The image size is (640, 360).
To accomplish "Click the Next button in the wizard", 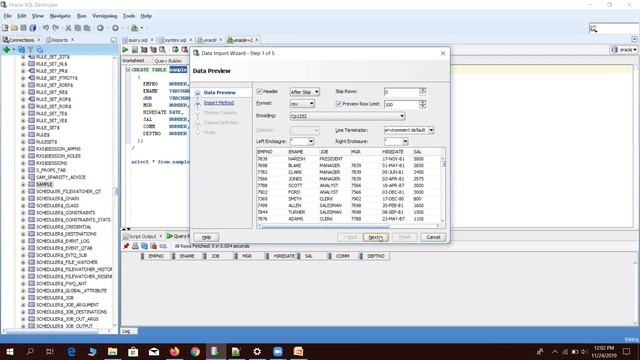I will click(376, 237).
